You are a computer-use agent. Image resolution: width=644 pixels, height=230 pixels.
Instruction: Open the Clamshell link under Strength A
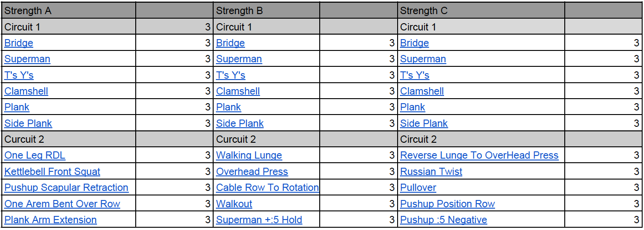click(x=26, y=91)
